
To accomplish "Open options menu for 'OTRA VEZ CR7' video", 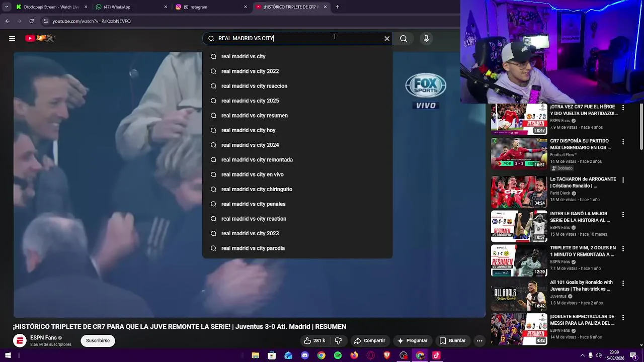I will tap(623, 108).
